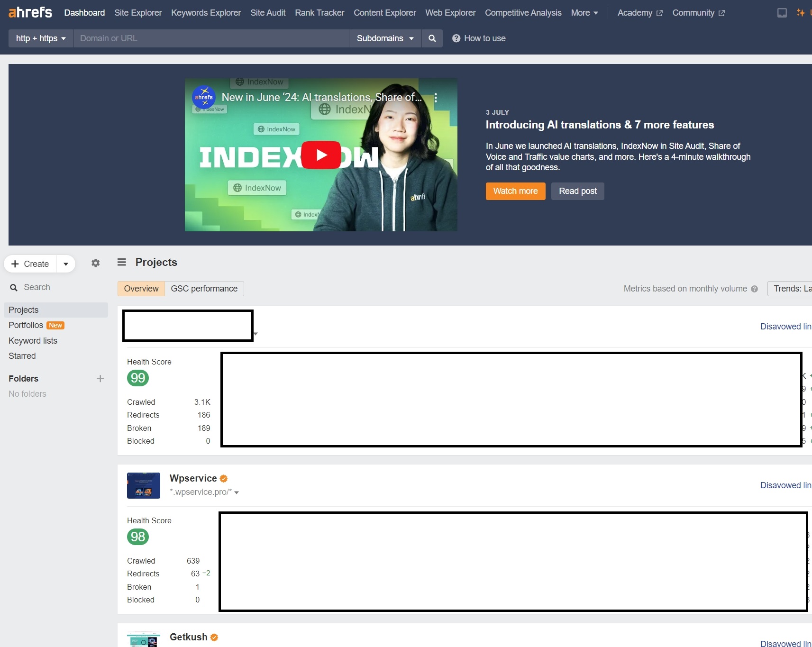Expand the Create dropdown arrow
Screen dimensions: 812x647
[x=66, y=264]
